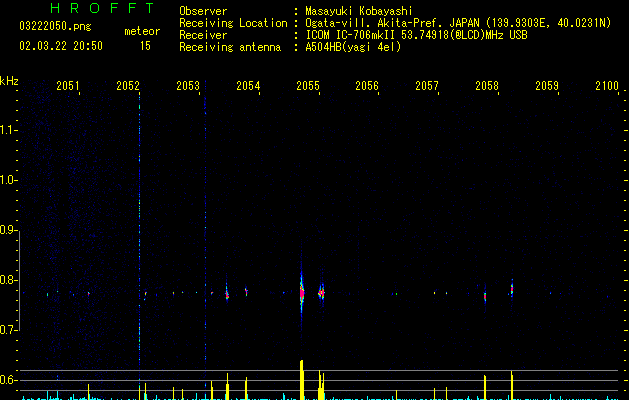This screenshot has width=629, height=400.
Task: Click the 2059 time axis label
Action: pyautogui.click(x=547, y=86)
